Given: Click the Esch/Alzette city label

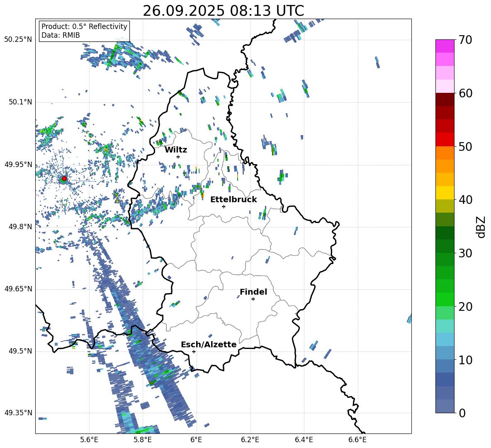Looking at the screenshot, I should [209, 344].
